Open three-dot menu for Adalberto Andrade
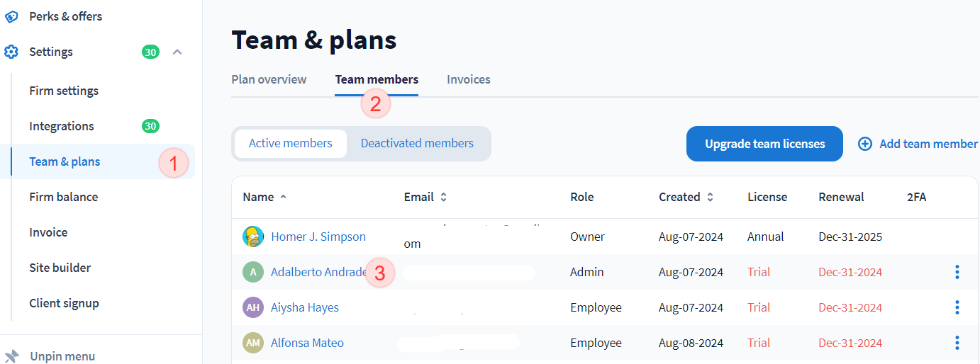Image resolution: width=980 pixels, height=364 pixels. point(957,272)
